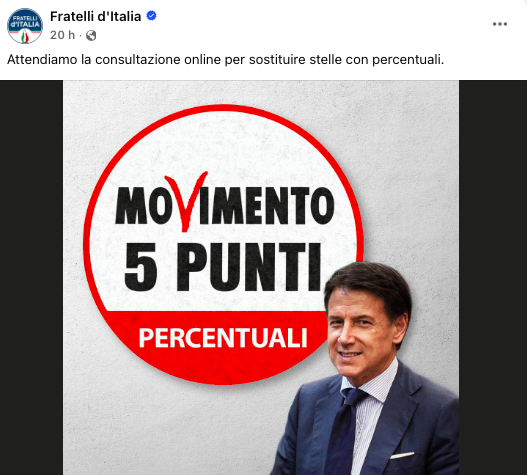Click the post caption starting with "Attendiamo"
This screenshot has height=475, width=527.
point(226,60)
